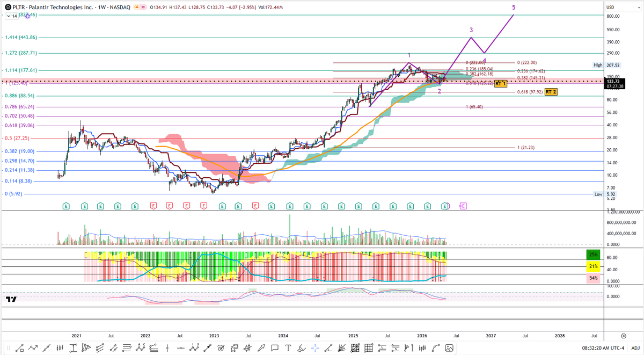Select the arrow polyline path tool
This screenshot has width=644, height=355.
point(33,348)
